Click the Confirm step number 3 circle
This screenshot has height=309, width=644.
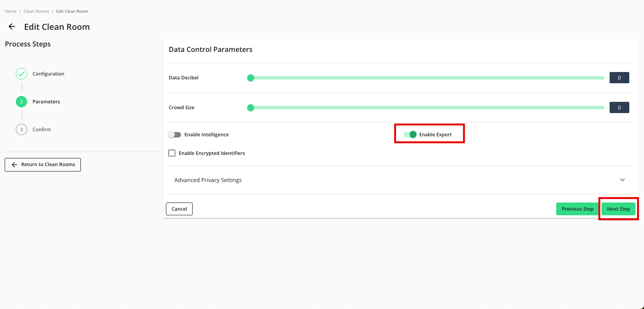(21, 130)
